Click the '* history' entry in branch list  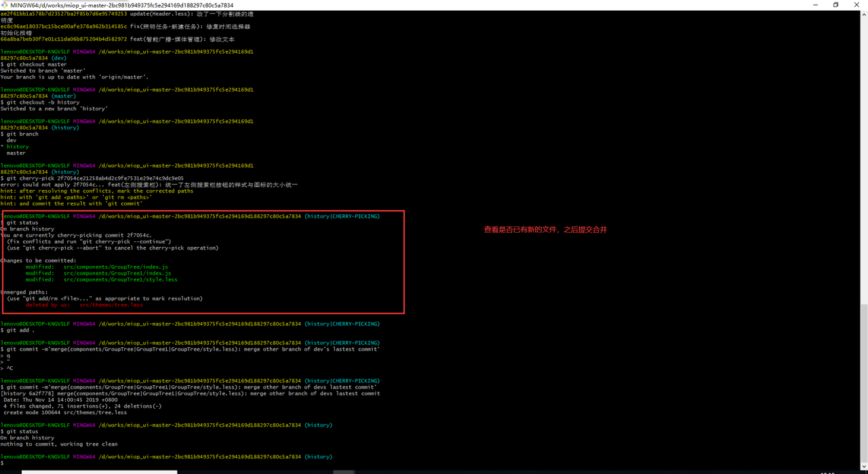pos(15,146)
